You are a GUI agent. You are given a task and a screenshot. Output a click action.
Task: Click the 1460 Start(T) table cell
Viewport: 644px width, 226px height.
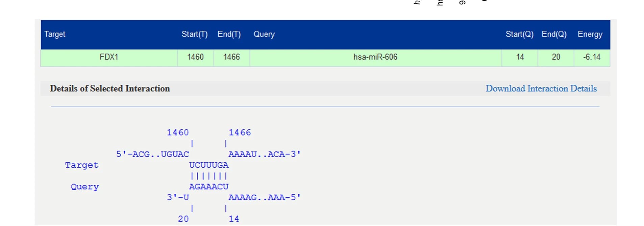tap(196, 58)
